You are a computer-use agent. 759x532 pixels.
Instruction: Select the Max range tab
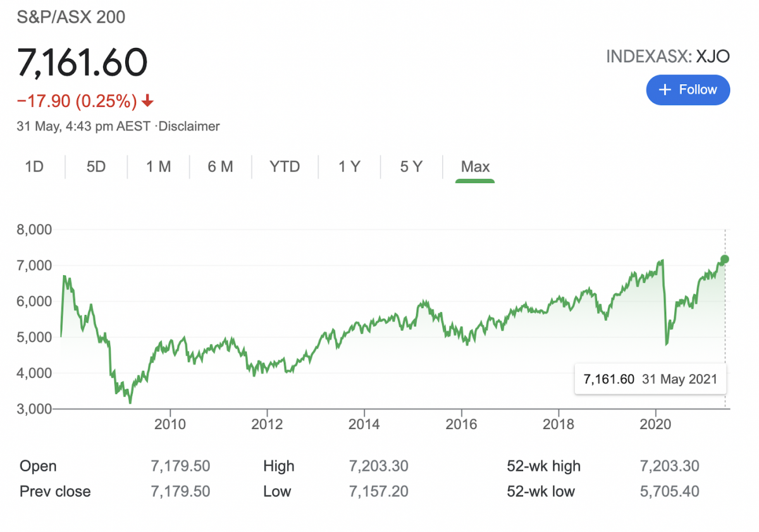pyautogui.click(x=475, y=167)
